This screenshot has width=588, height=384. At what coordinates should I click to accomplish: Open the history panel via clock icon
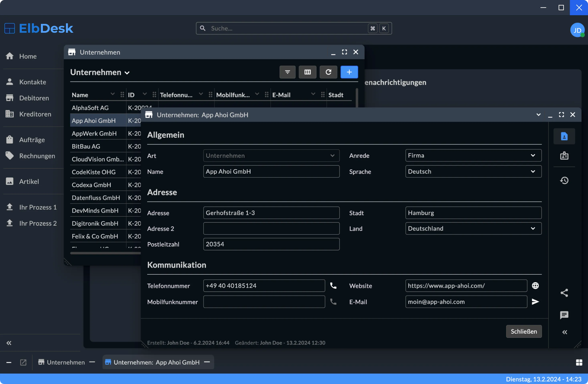coord(564,180)
